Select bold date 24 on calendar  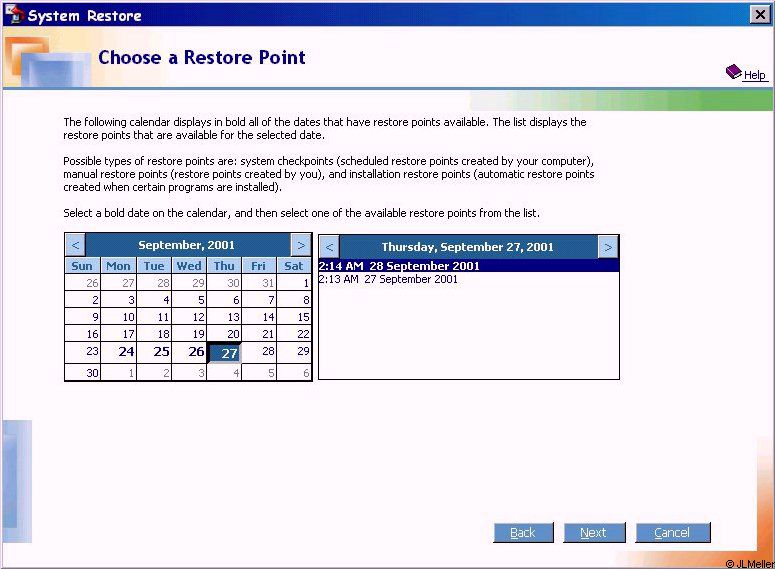click(119, 351)
